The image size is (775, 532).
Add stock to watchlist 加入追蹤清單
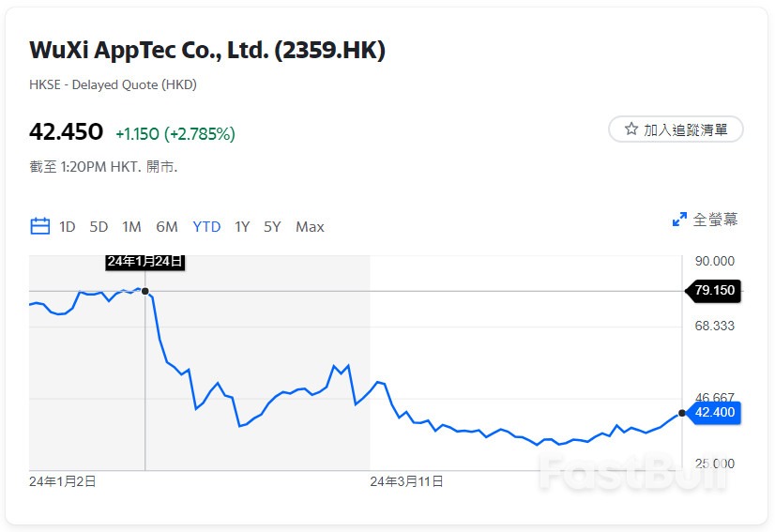[676, 129]
